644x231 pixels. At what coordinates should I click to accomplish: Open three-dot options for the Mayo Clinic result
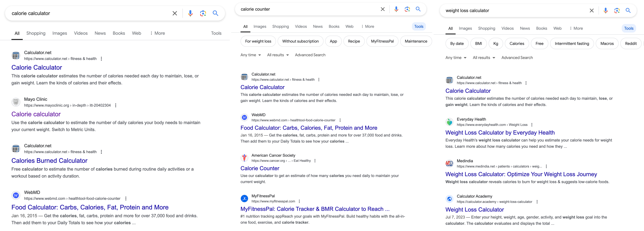(116, 105)
